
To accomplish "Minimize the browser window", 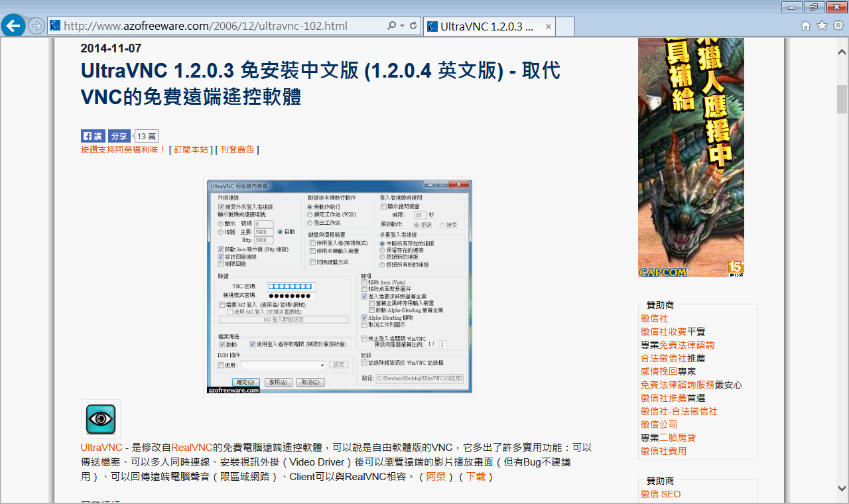I will pos(791,7).
